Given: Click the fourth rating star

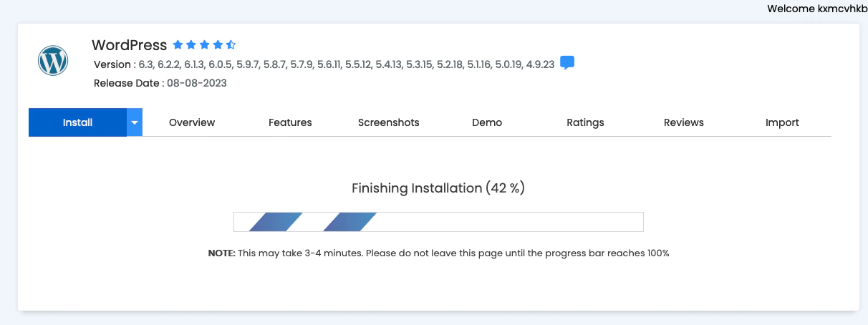Looking at the screenshot, I should point(218,45).
